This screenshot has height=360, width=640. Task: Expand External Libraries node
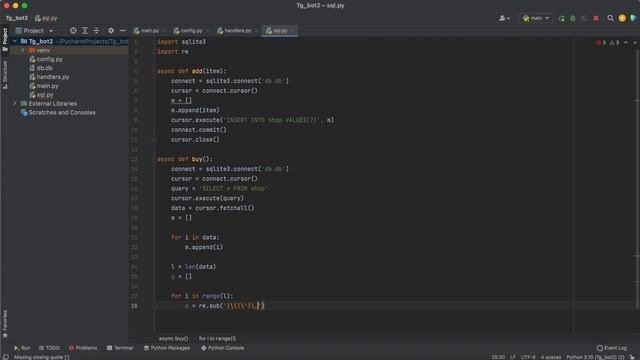[15, 104]
